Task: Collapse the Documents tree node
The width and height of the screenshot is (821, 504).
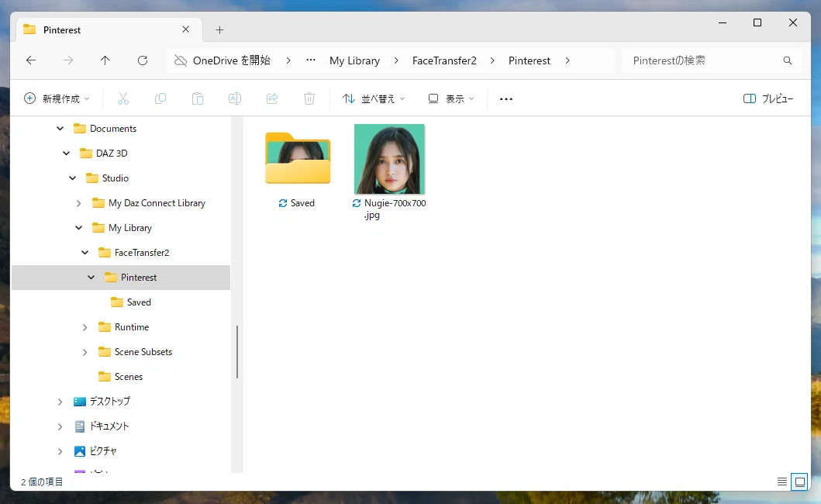Action: [x=60, y=129]
